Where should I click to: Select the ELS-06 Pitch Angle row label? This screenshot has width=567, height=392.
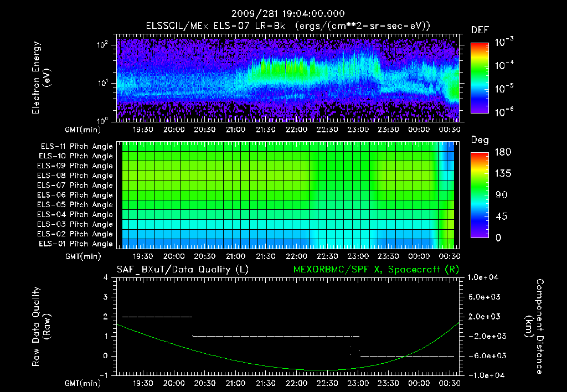pos(75,195)
